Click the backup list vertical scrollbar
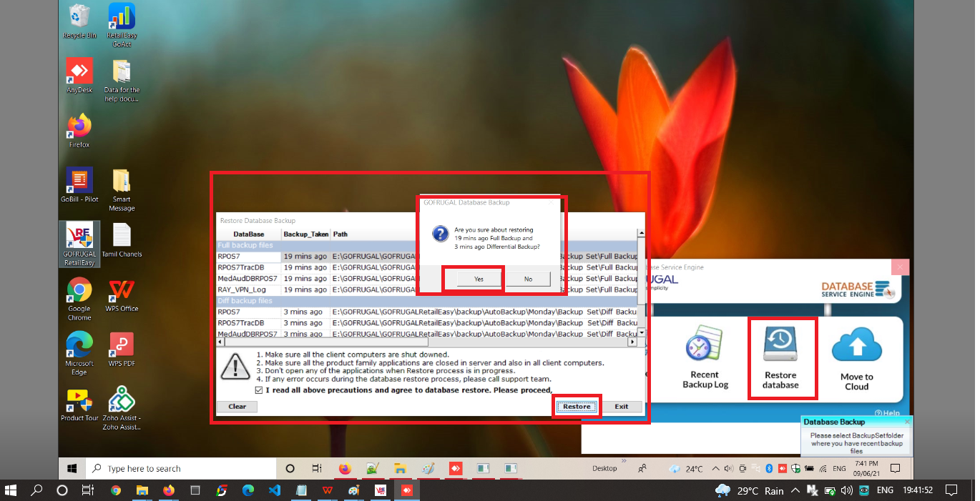 [x=642, y=282]
